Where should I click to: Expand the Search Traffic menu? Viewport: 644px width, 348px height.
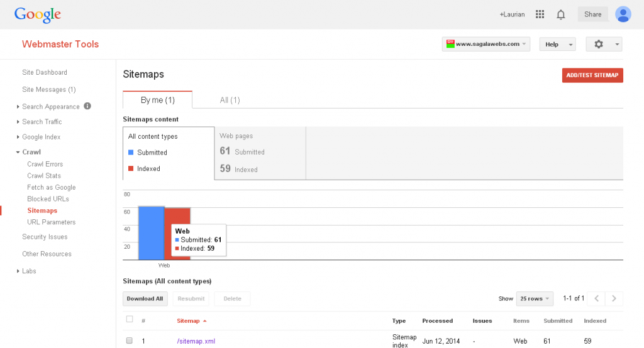[x=18, y=122]
